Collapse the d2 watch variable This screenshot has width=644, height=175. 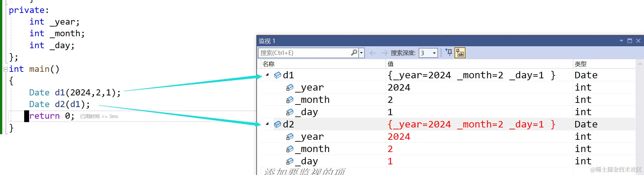pyautogui.click(x=267, y=124)
